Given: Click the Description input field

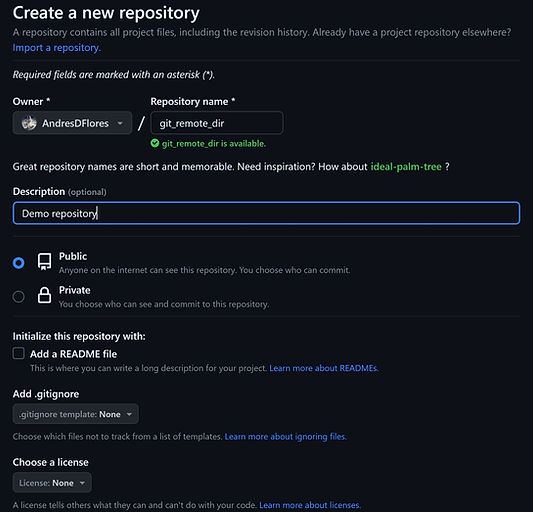Looking at the screenshot, I should 266,213.
